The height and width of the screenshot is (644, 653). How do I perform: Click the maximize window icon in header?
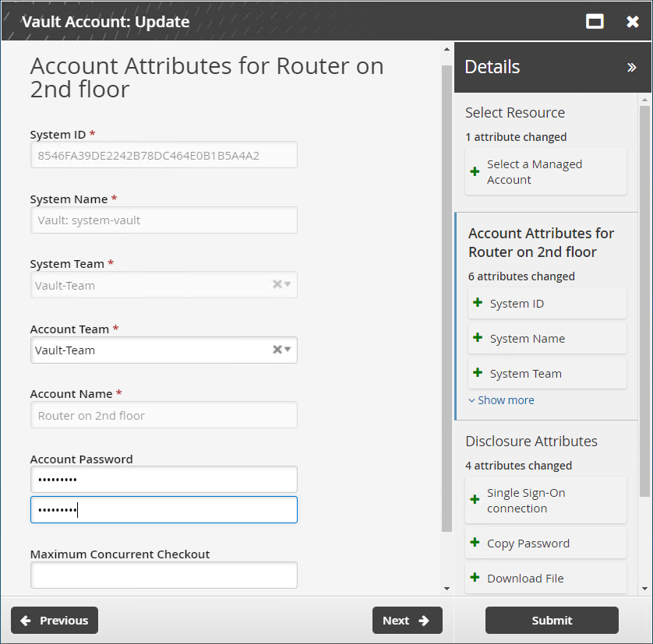(x=595, y=22)
